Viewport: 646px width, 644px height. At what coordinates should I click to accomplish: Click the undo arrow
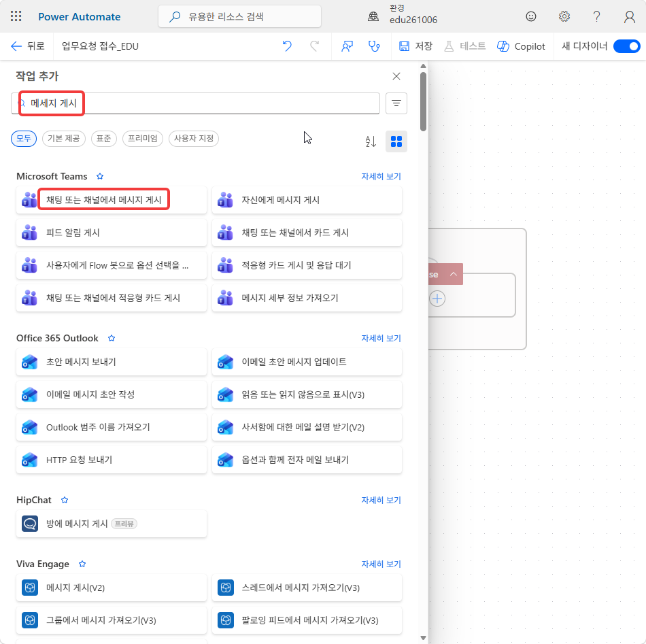point(287,46)
